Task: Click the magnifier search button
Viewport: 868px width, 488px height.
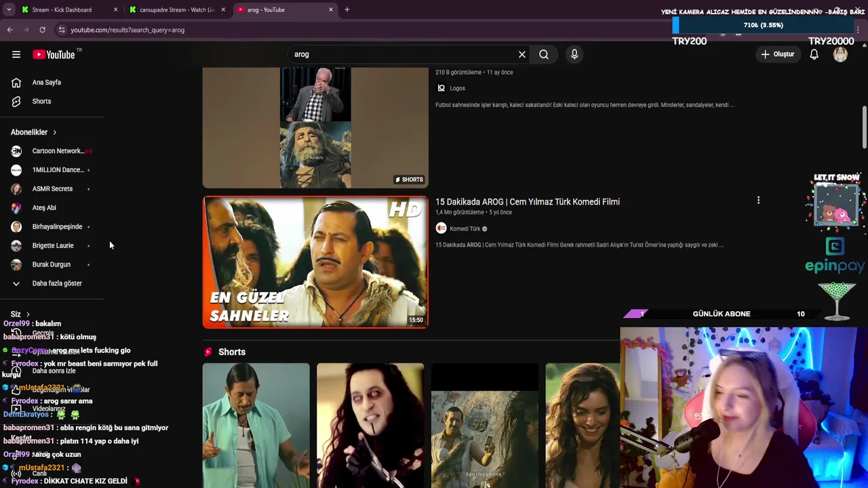Action: 544,54
